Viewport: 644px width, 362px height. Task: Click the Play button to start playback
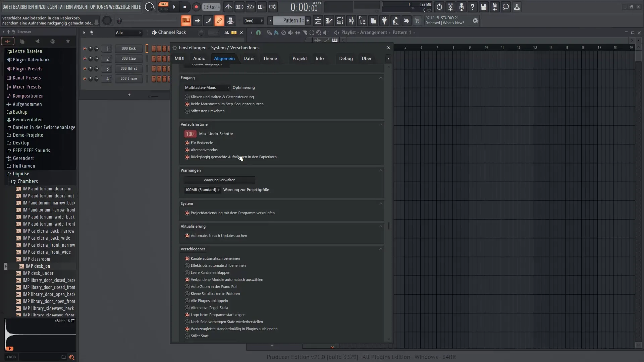[x=174, y=7]
